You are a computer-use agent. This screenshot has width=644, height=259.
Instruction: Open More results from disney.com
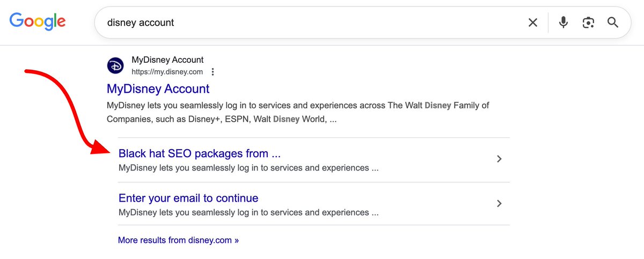178,240
